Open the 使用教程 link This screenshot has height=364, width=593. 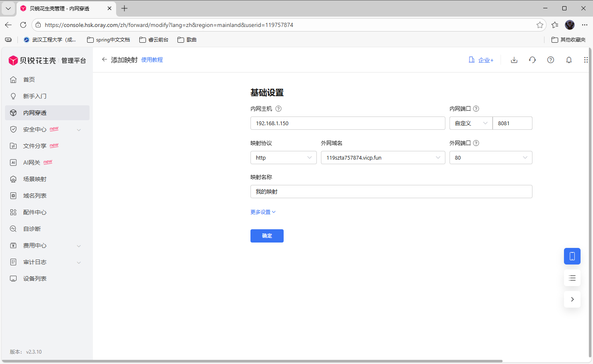coord(152,60)
